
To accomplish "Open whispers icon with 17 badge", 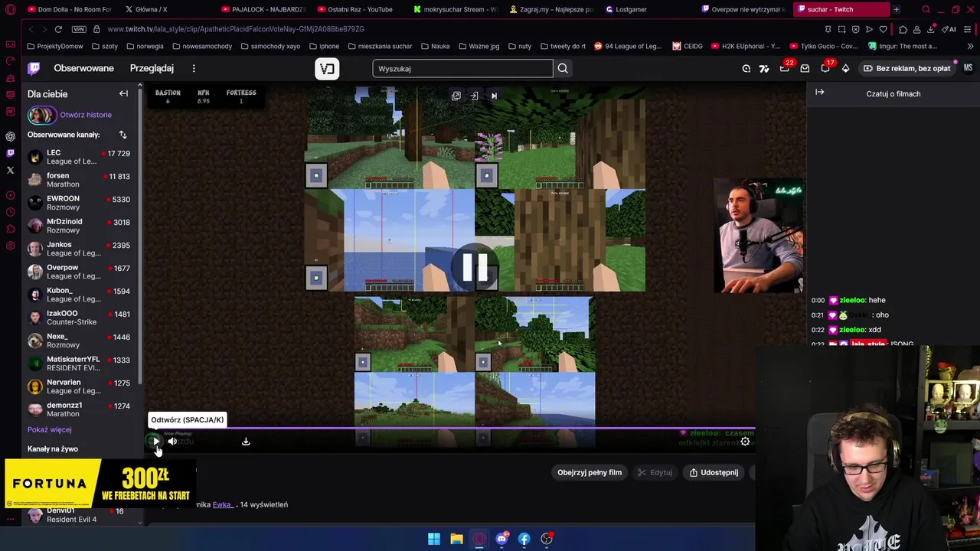I will click(x=825, y=68).
